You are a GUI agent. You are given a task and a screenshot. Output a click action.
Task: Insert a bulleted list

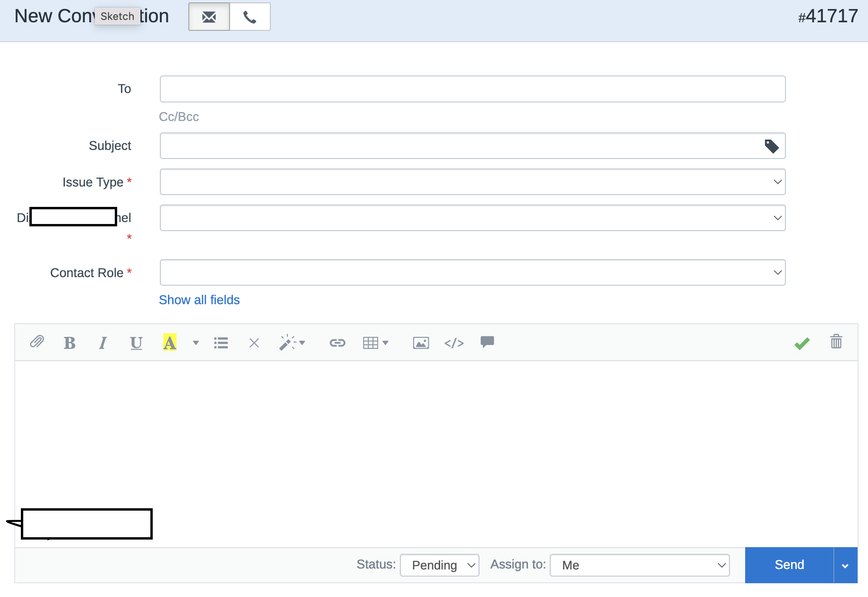click(x=221, y=343)
